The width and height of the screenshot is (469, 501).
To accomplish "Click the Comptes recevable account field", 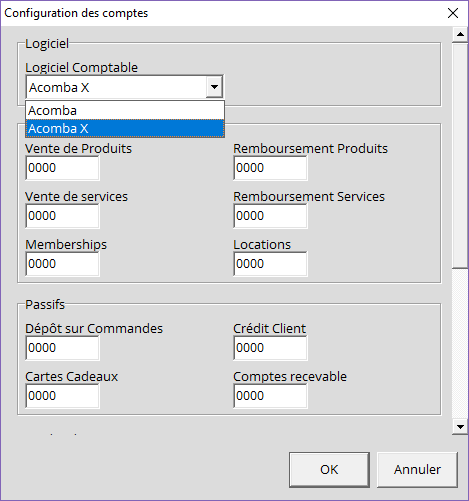I will 270,396.
